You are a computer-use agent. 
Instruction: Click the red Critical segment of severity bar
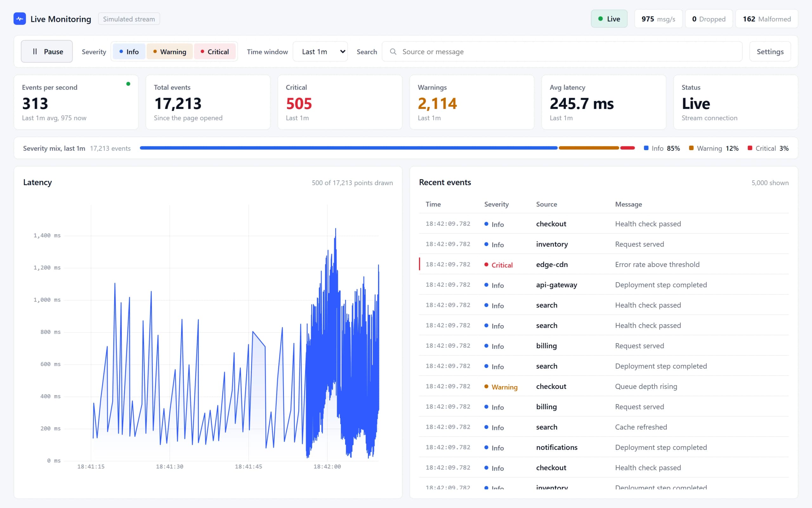click(627, 148)
